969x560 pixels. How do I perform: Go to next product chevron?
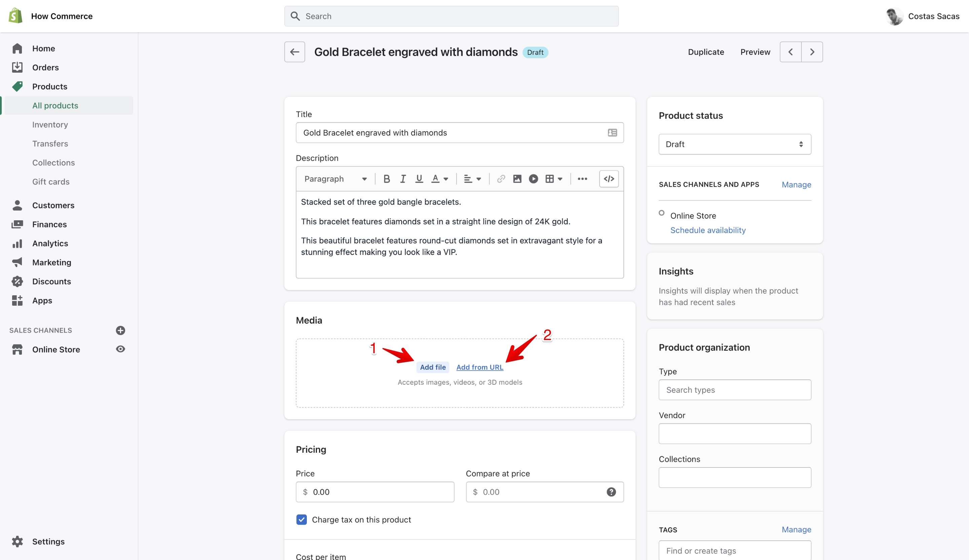[812, 52]
